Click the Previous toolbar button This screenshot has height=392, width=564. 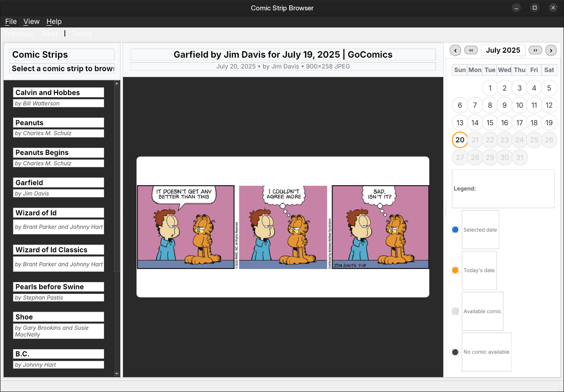pyautogui.click(x=19, y=34)
